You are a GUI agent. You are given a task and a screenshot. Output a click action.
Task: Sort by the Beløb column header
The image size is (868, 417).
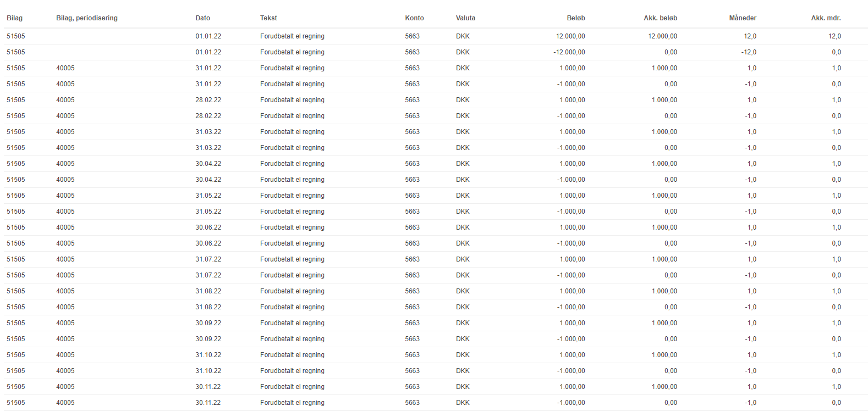576,18
